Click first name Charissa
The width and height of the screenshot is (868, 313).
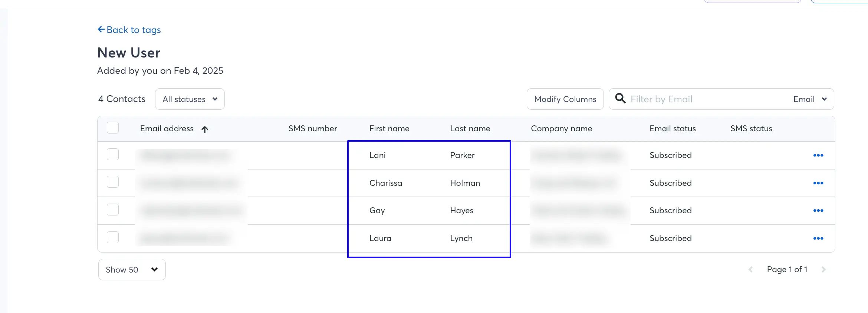coord(386,183)
